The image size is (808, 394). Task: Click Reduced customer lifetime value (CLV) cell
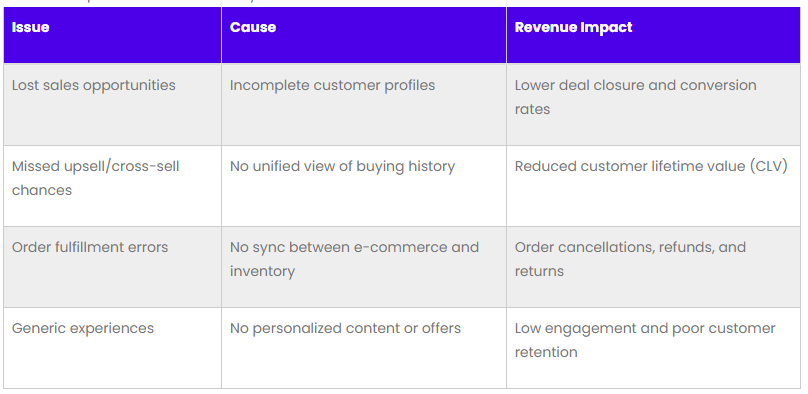click(x=653, y=186)
